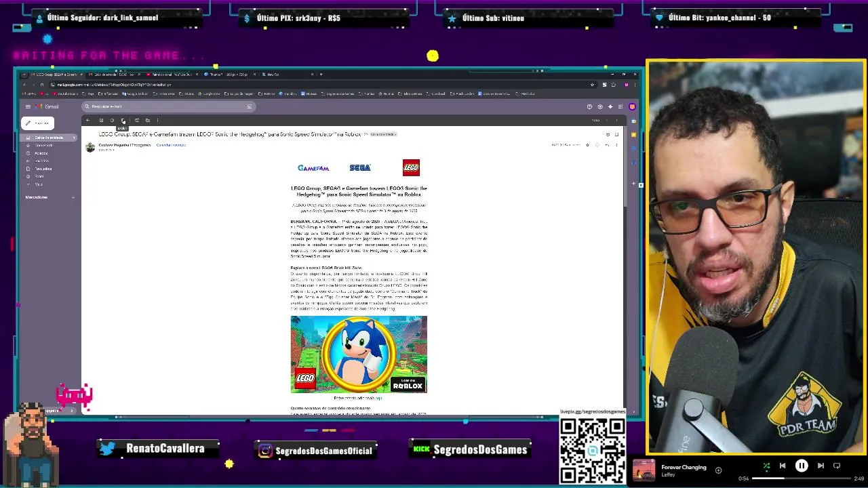Archive the open email

tap(101, 120)
